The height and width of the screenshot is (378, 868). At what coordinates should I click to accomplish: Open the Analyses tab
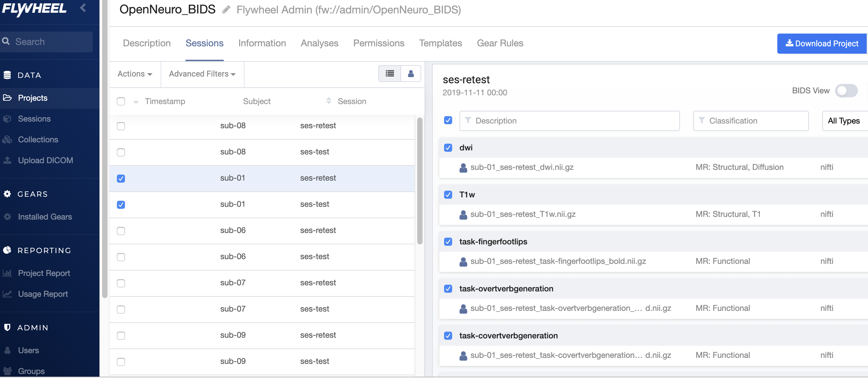point(319,43)
